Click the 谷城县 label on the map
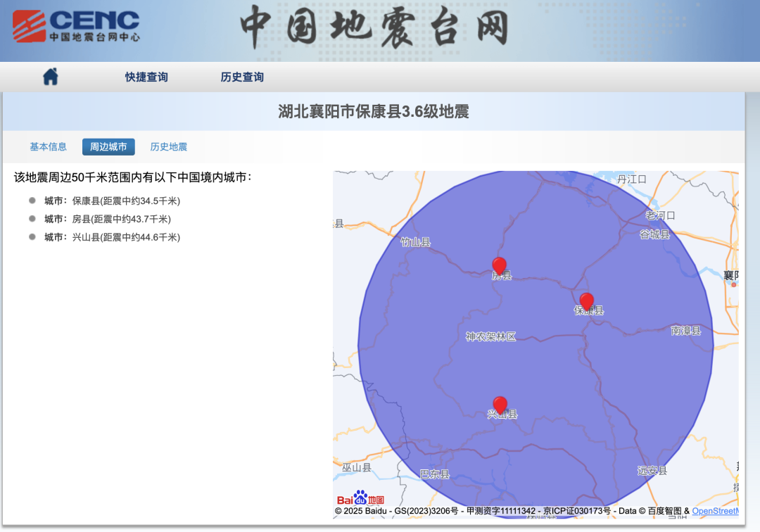The height and width of the screenshot is (532, 760). (x=654, y=234)
